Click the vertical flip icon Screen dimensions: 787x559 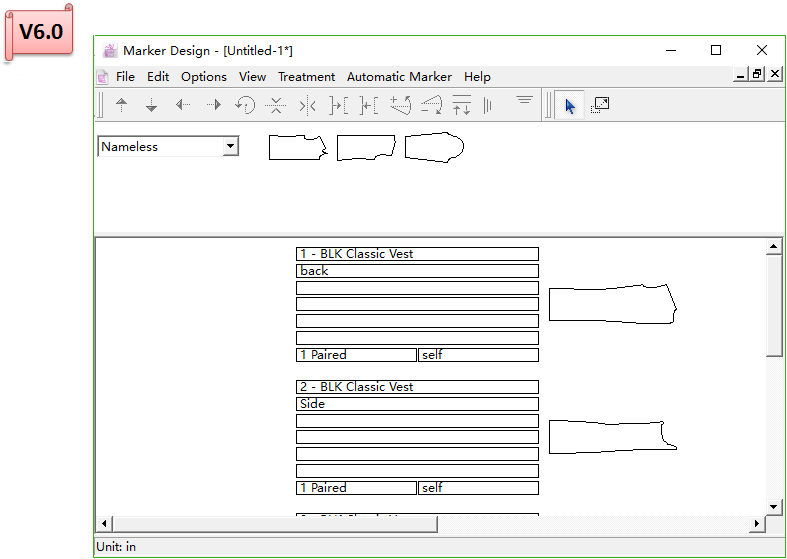276,105
